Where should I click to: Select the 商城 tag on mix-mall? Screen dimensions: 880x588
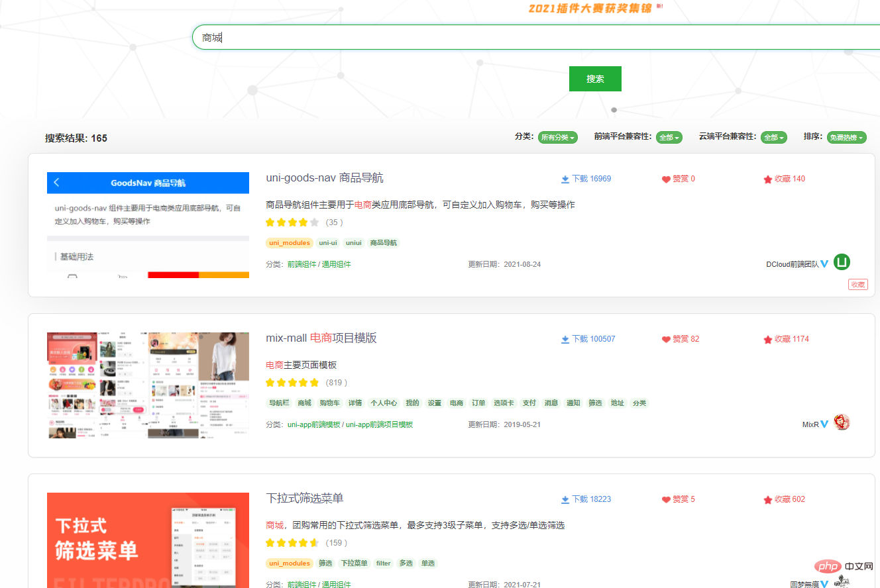[x=304, y=403]
